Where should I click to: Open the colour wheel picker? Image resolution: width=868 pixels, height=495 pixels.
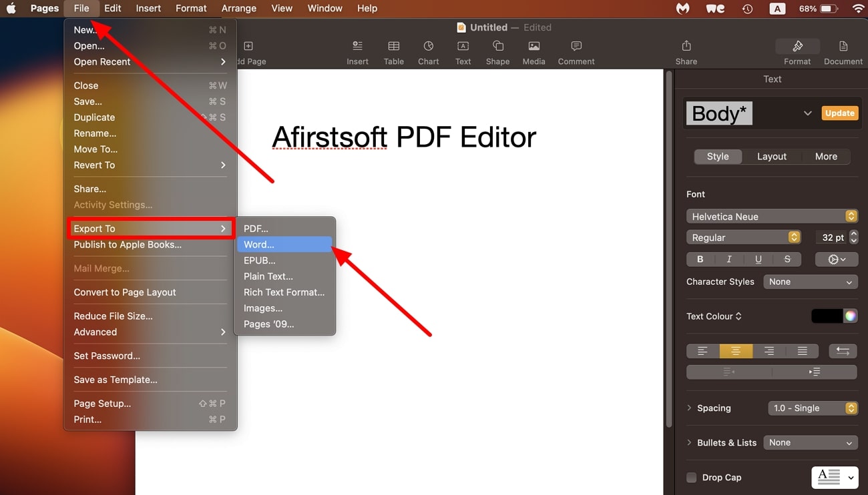pos(850,316)
